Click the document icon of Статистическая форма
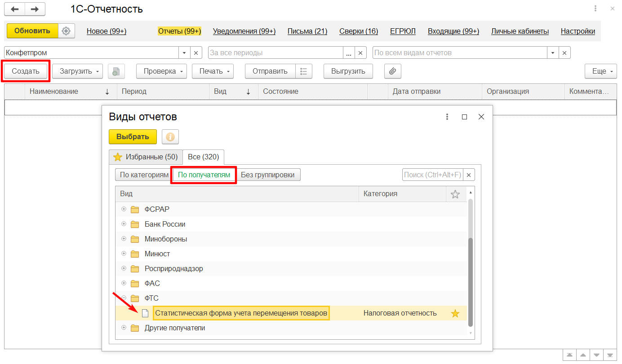 pyautogui.click(x=145, y=313)
